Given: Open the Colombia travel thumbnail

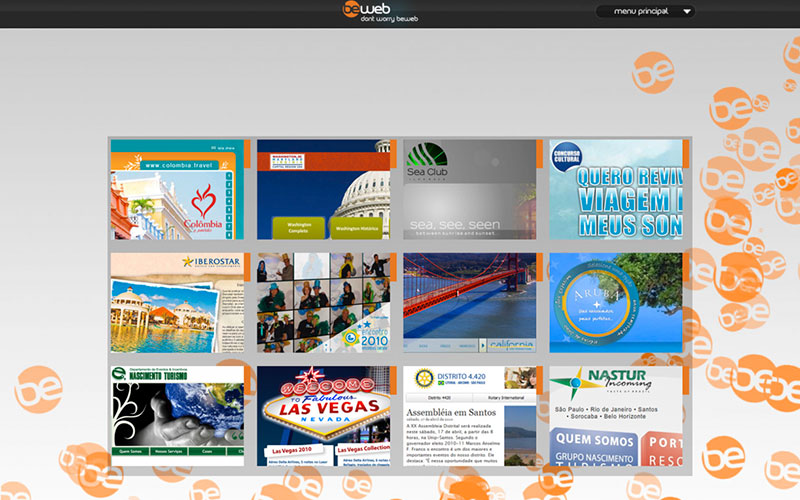Looking at the screenshot, I should click(177, 189).
